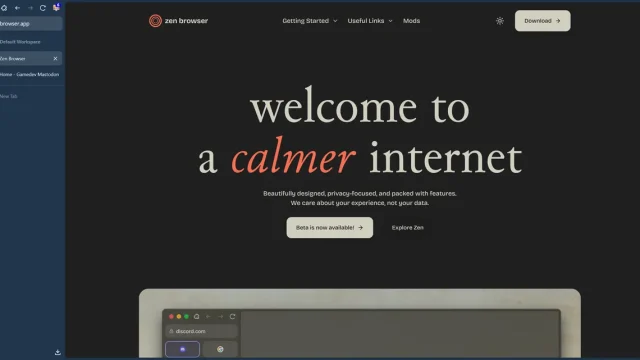640x360 pixels.
Task: Click the Explore Zen link
Action: [x=407, y=228]
